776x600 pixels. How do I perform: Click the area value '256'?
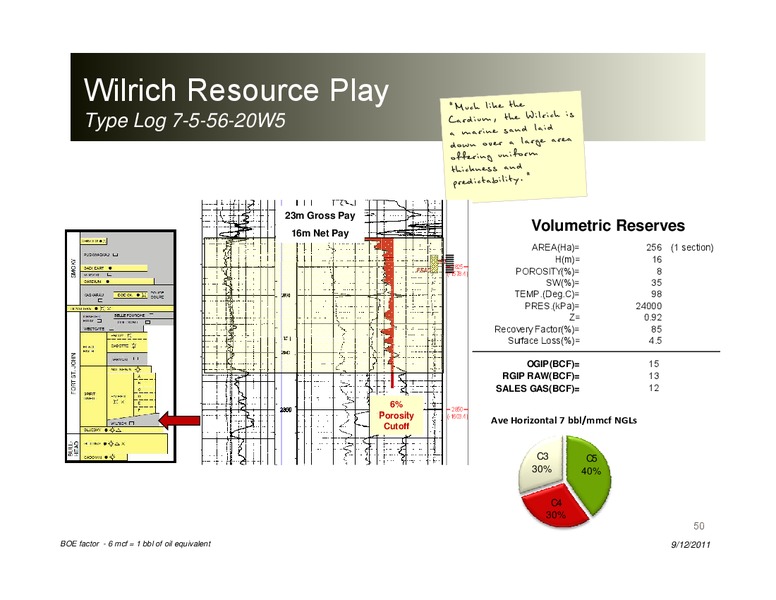(654, 248)
